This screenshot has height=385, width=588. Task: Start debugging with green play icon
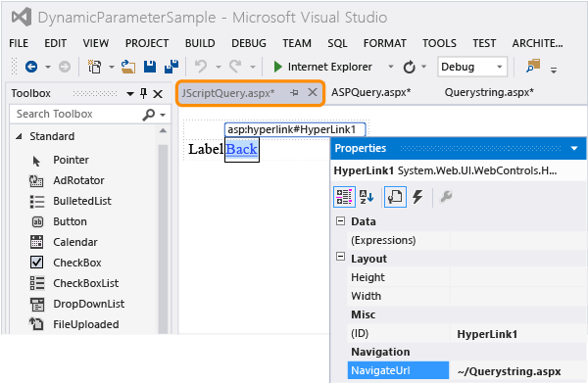pos(278,67)
